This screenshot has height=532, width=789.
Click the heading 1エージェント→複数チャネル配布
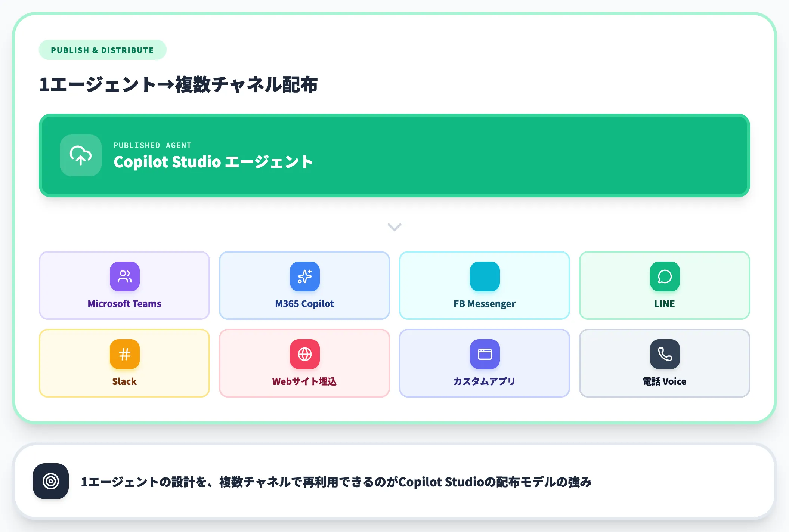pyautogui.click(x=179, y=84)
